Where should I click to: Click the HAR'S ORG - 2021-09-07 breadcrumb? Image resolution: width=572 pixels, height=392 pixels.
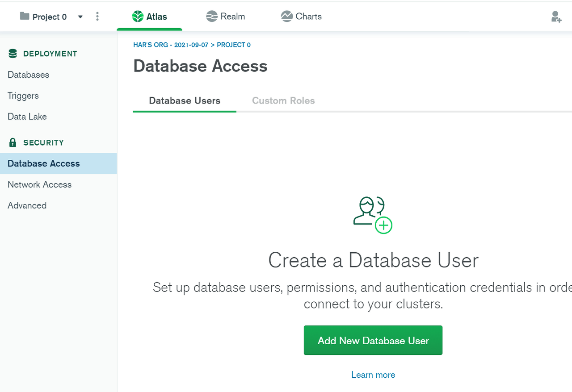[171, 45]
